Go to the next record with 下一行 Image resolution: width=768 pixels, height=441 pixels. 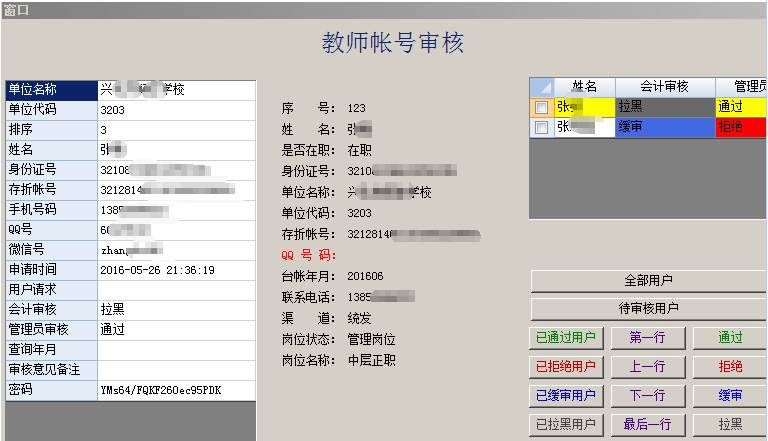click(648, 396)
